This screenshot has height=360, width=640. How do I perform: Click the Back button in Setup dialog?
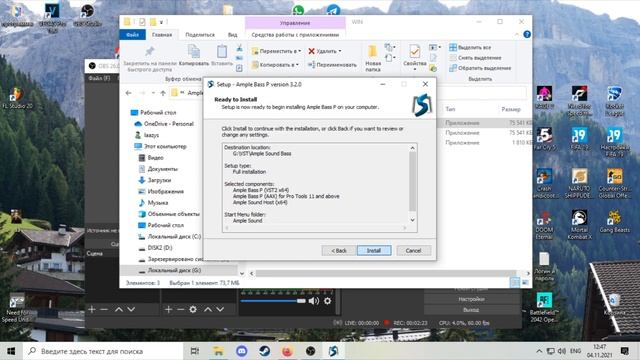point(338,251)
